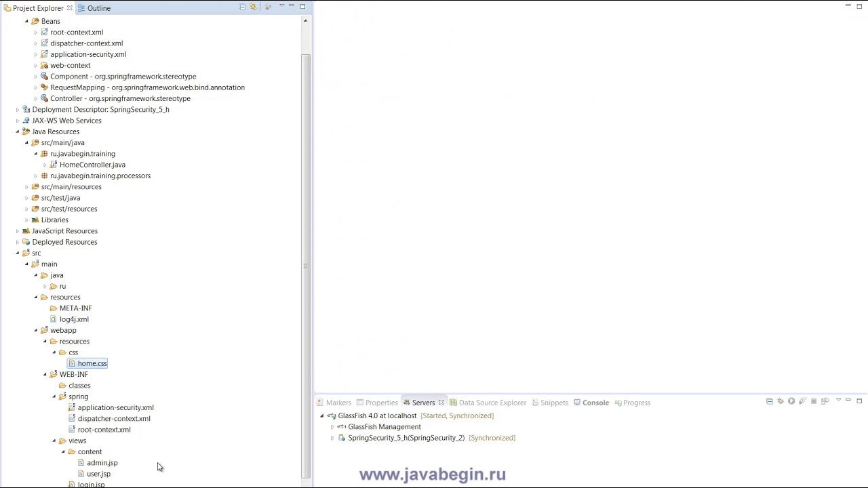Click the src/test/java source folder icon
The image size is (868, 488).
[35, 198]
